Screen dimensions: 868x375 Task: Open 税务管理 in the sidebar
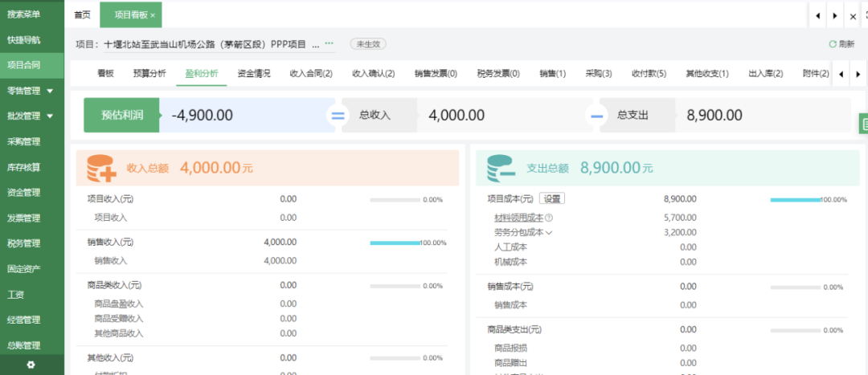tap(24, 243)
